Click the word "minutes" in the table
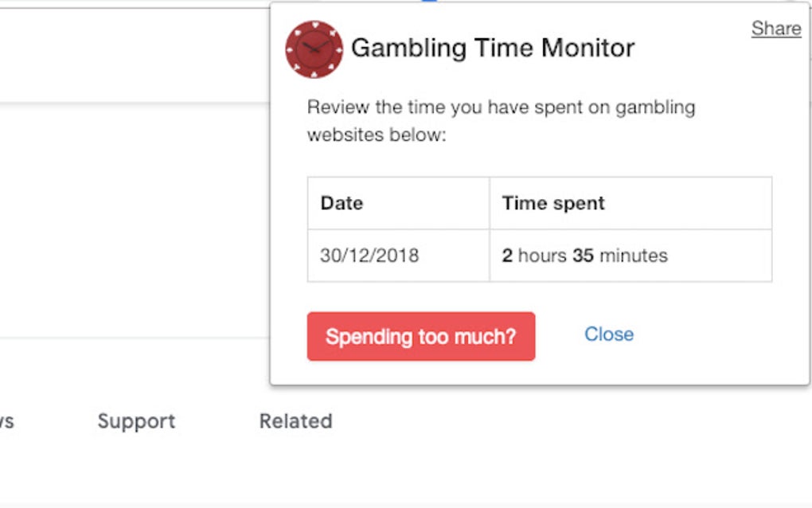Screen dimensions: 812x508 pos(633,256)
